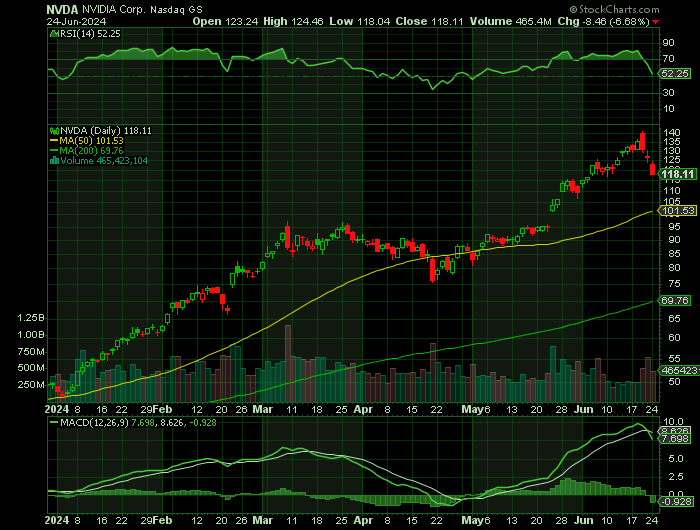Click the 52.25 RSI value tag on the right axis
700x530 pixels.
675,74
